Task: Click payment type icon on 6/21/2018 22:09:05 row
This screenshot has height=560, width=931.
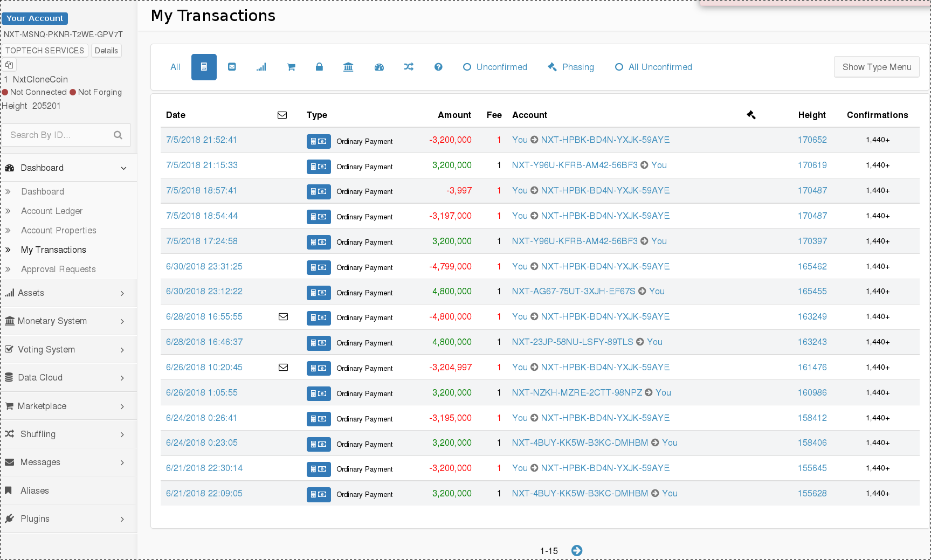Action: coord(319,494)
